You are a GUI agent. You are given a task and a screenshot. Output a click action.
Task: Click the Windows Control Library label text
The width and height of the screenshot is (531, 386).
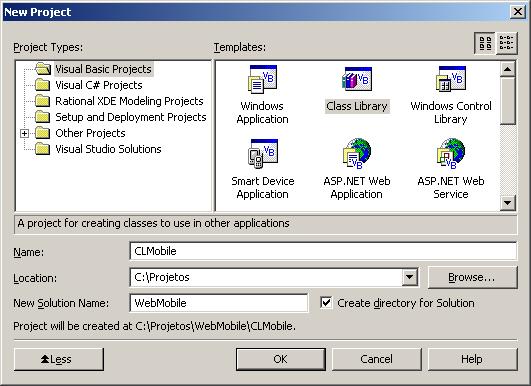(451, 112)
